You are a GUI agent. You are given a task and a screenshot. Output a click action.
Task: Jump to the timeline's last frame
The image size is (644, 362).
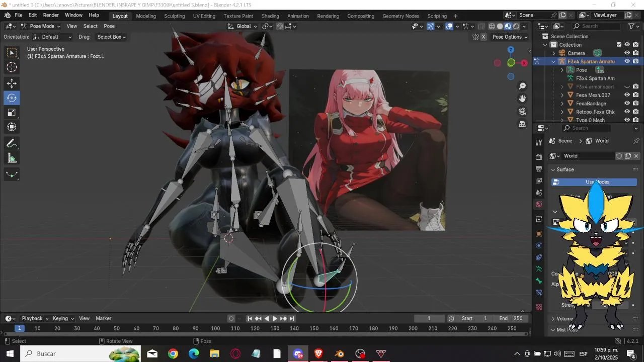(292, 318)
